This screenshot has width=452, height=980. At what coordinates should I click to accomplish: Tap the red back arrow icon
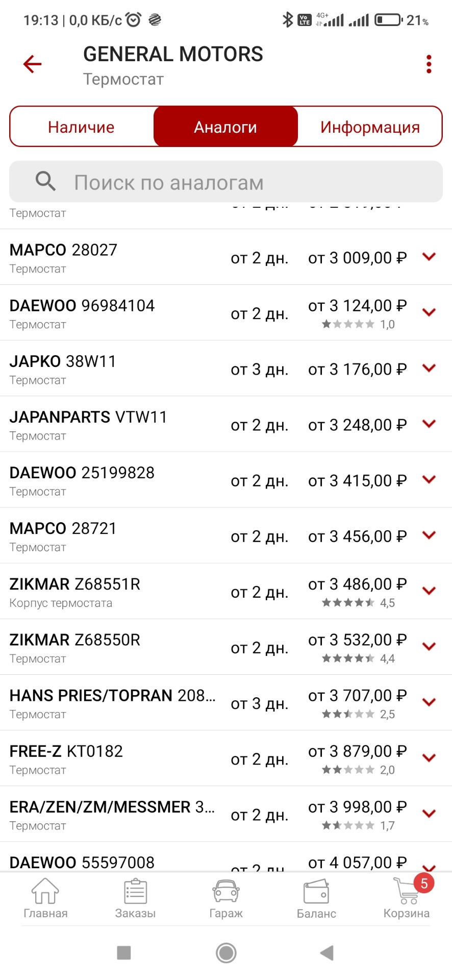tap(32, 64)
